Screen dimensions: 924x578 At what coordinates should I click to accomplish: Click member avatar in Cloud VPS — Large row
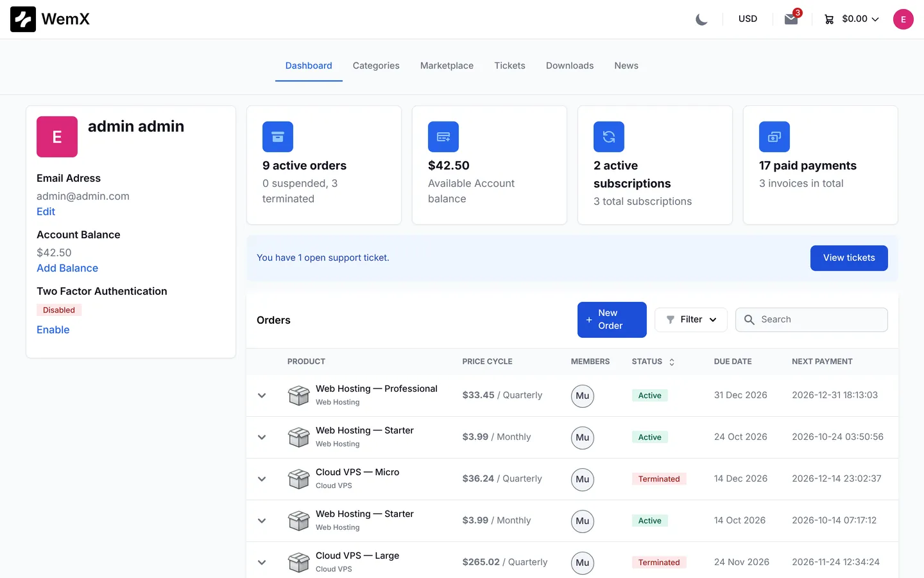pyautogui.click(x=583, y=563)
